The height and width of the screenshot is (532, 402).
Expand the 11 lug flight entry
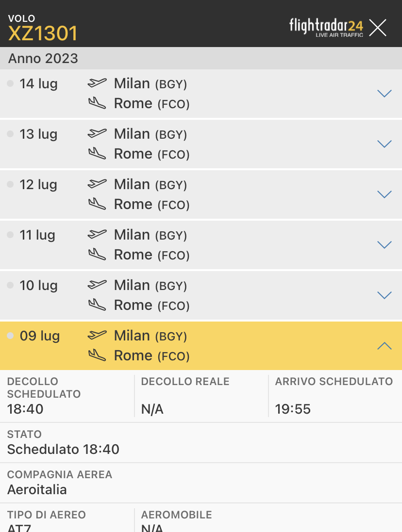point(384,245)
